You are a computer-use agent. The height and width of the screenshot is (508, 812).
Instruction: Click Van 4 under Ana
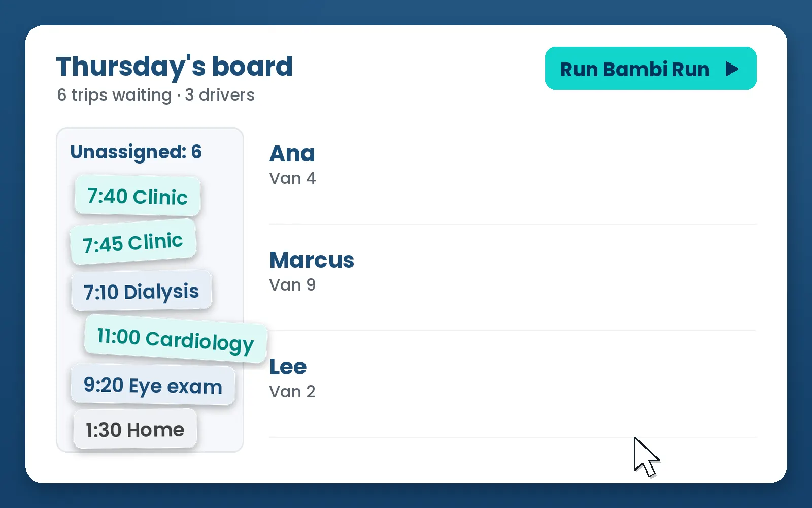pyautogui.click(x=292, y=178)
